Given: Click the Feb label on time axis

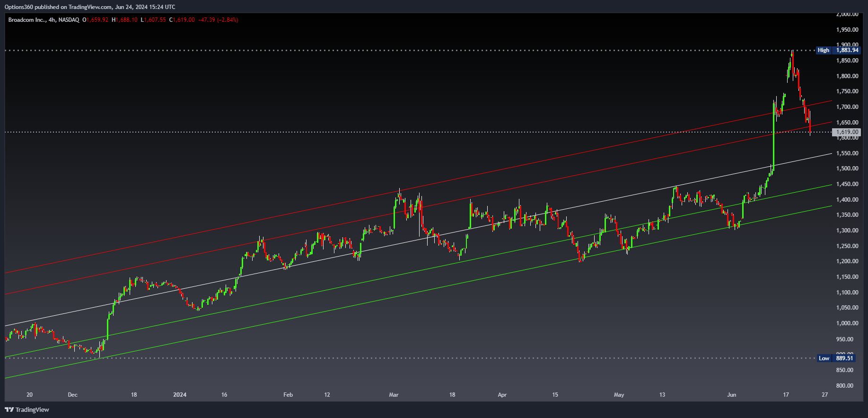Looking at the screenshot, I should click(x=288, y=395).
